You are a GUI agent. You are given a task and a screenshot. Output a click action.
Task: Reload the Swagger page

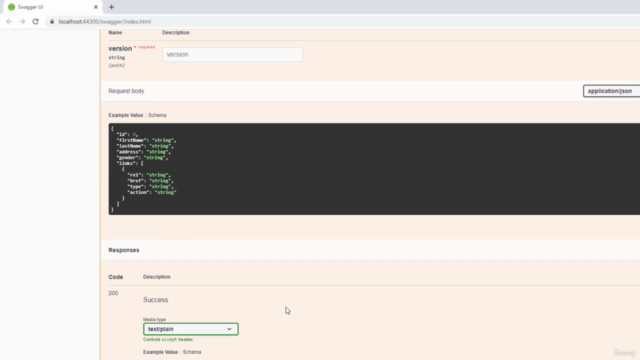pyautogui.click(x=36, y=22)
